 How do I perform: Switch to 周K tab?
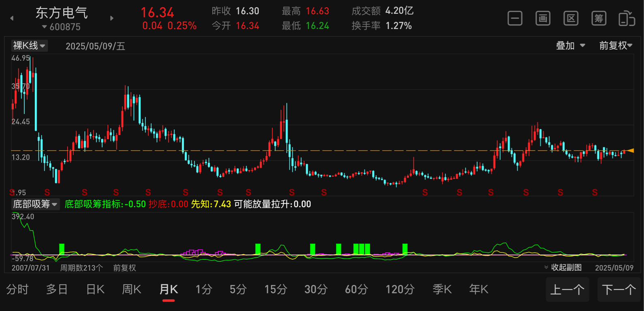point(132,290)
